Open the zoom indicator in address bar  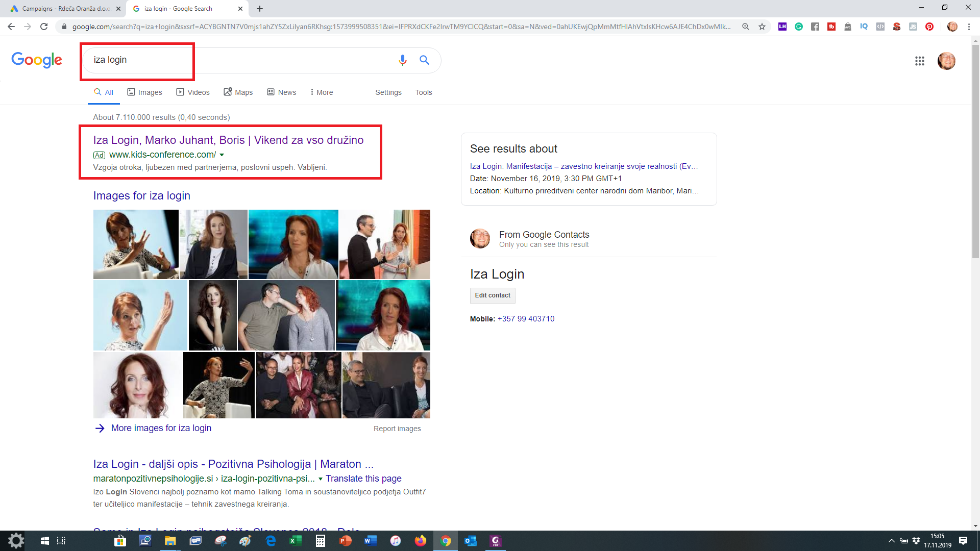coord(746,27)
